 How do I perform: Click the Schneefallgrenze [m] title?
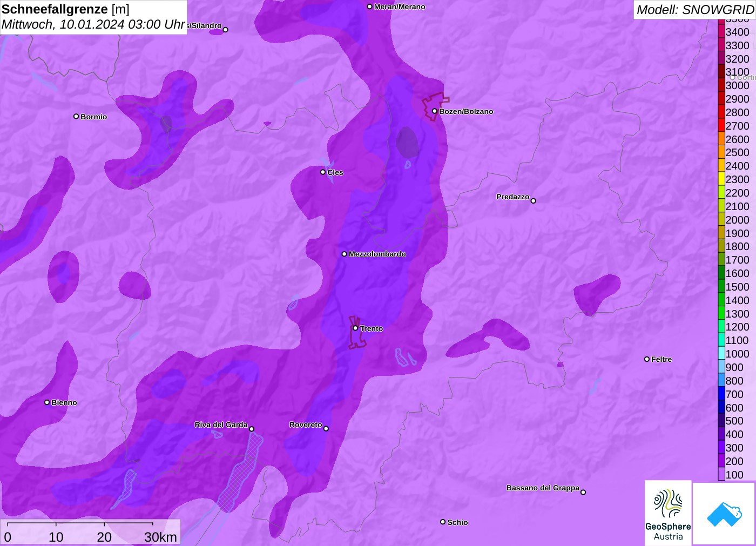[65, 9]
